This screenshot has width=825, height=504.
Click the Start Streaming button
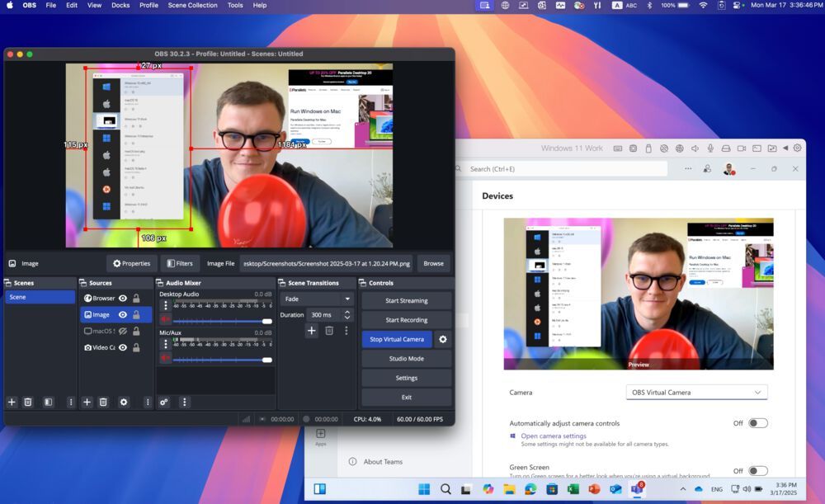pos(406,300)
